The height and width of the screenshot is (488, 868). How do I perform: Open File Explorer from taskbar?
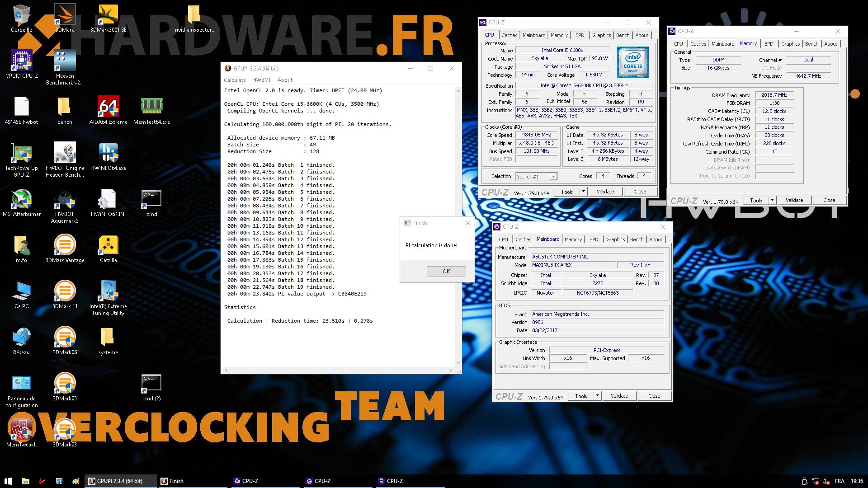click(26, 481)
